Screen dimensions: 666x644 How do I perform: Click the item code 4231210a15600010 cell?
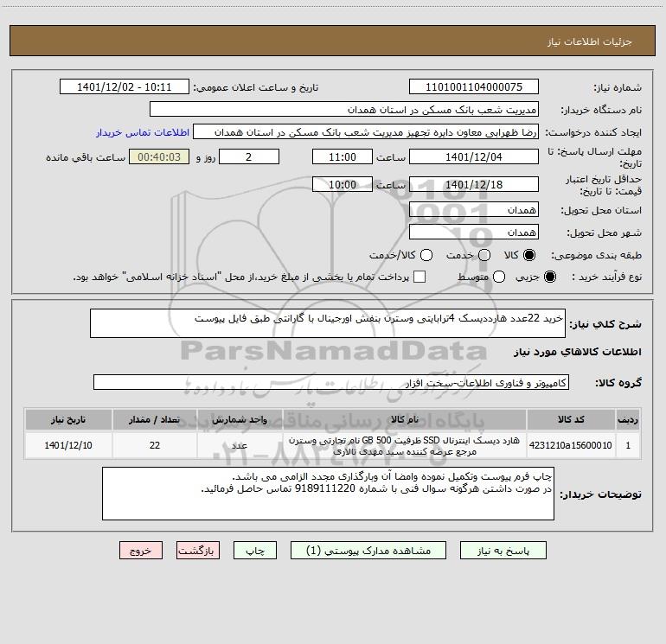pos(571,445)
